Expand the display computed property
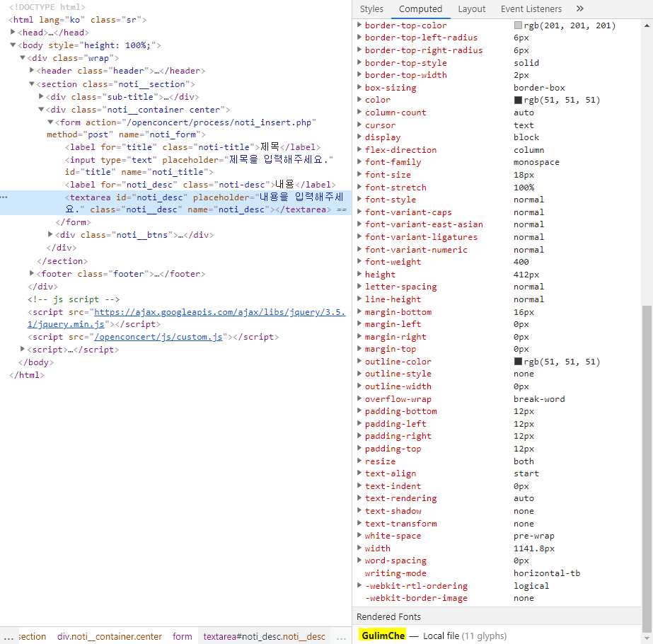This screenshot has height=644, width=653. (359, 137)
